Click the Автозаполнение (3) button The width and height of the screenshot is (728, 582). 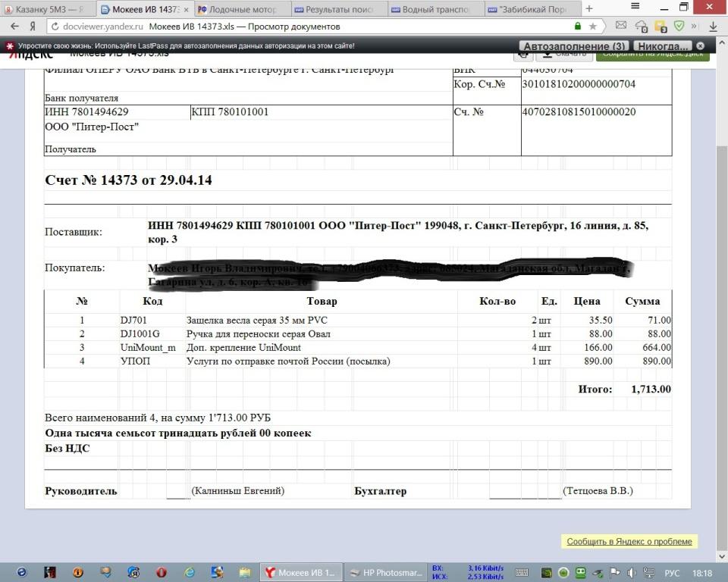click(x=575, y=46)
